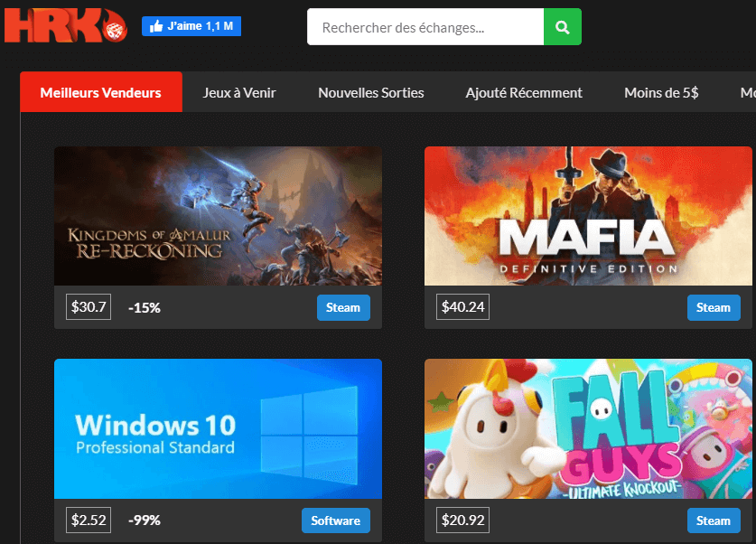Image resolution: width=756 pixels, height=544 pixels.
Task: Go to the Ajouté Récemment tab
Action: click(x=524, y=92)
